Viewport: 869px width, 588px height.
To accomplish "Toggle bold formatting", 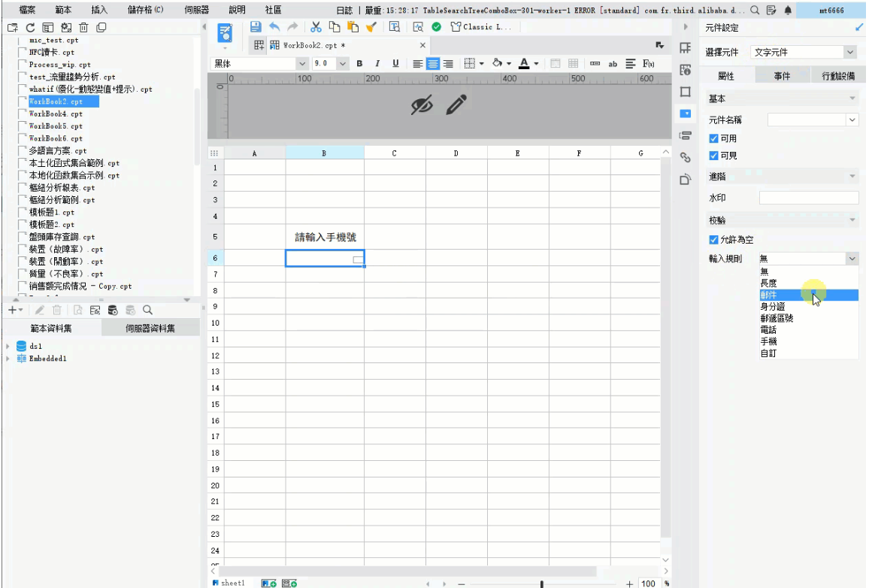I will [359, 64].
